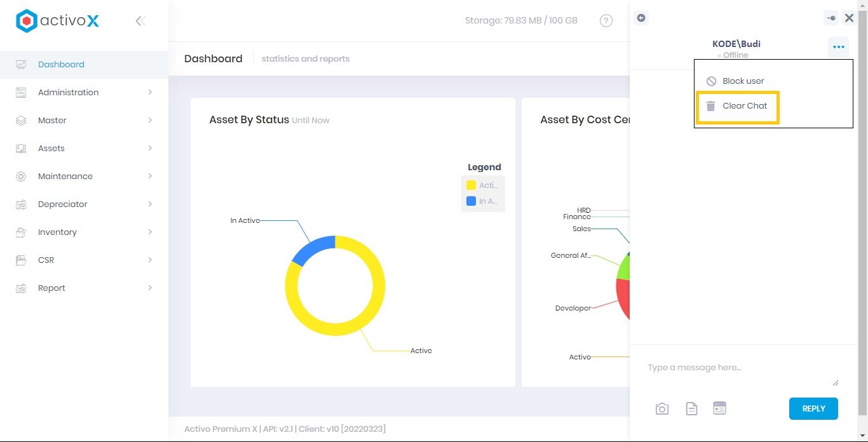
Task: Select the Inventory icon in the sidebar
Action: (x=20, y=232)
